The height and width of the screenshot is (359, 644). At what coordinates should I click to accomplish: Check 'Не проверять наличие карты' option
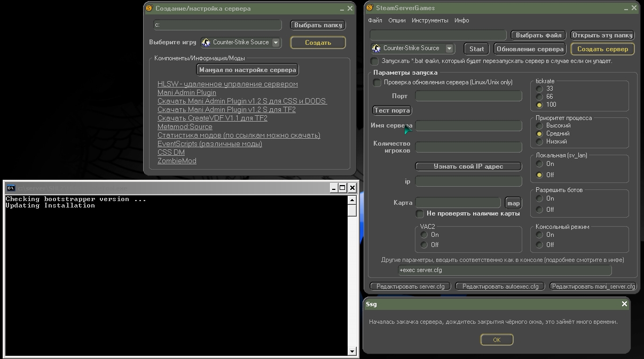tap(420, 214)
